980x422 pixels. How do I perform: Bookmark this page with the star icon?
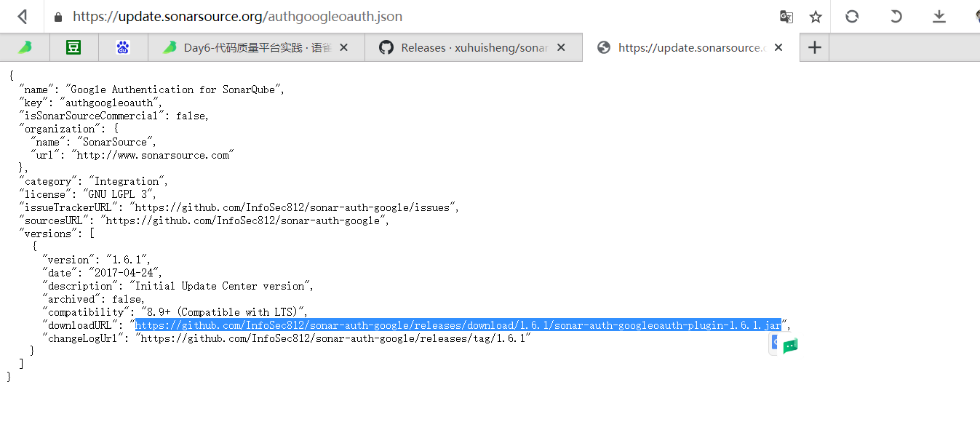(x=816, y=17)
